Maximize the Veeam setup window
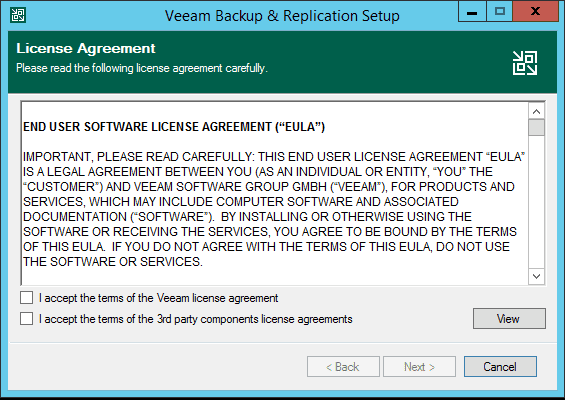Image resolution: width=565 pixels, height=400 pixels. [499, 12]
